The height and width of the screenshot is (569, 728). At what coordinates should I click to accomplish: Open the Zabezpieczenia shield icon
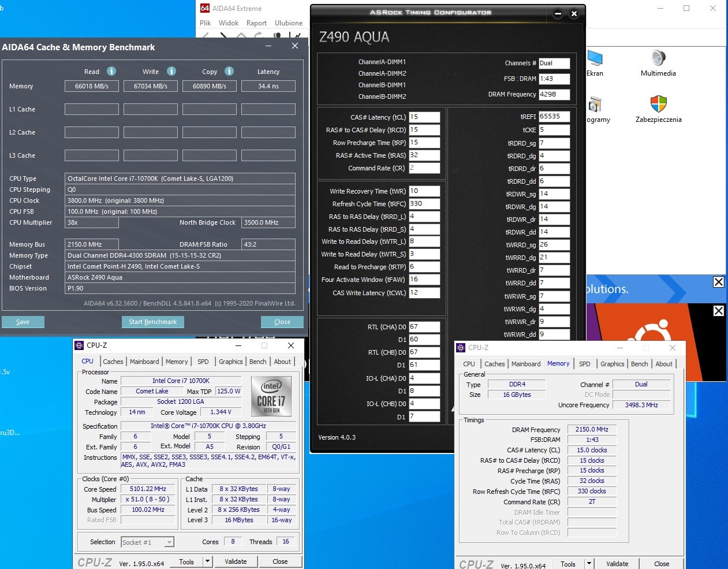[x=658, y=105]
